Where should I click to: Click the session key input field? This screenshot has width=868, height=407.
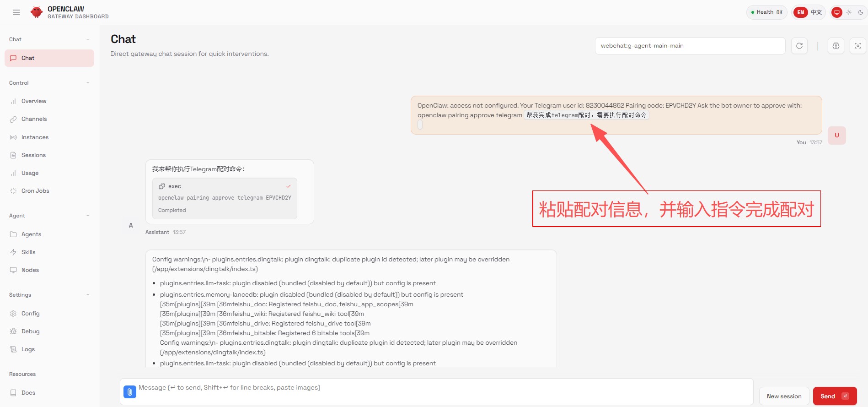point(690,46)
